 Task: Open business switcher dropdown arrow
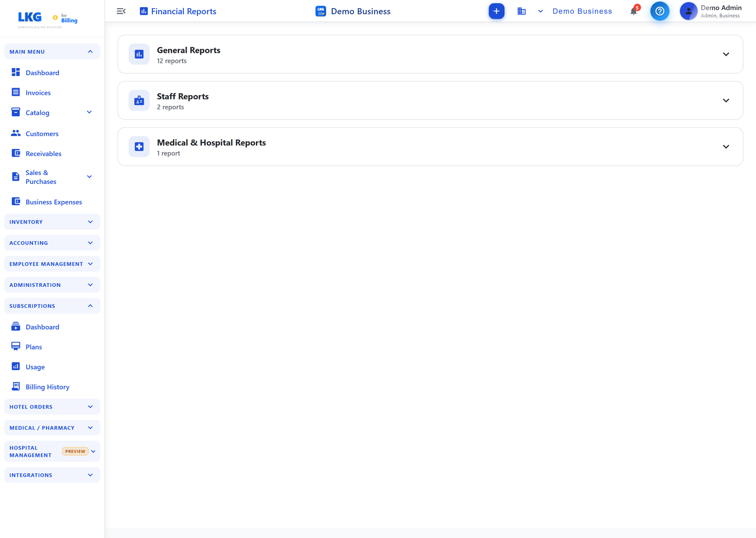[541, 11]
